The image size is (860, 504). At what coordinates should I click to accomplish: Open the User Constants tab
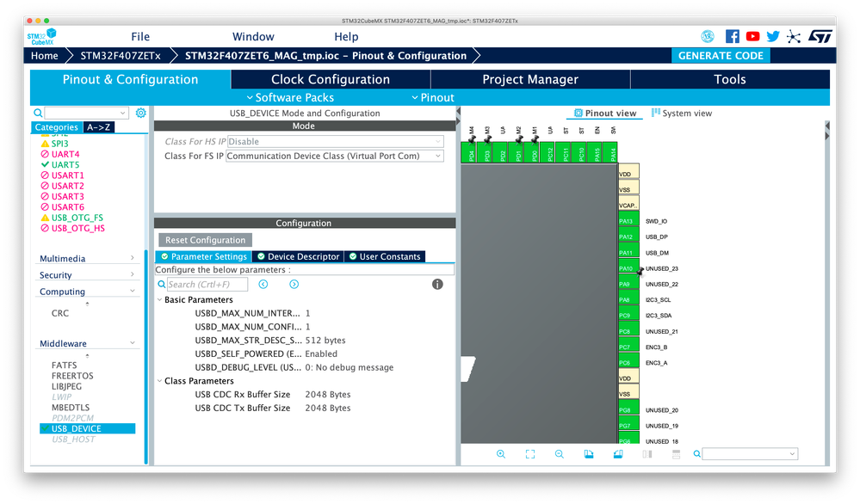385,256
